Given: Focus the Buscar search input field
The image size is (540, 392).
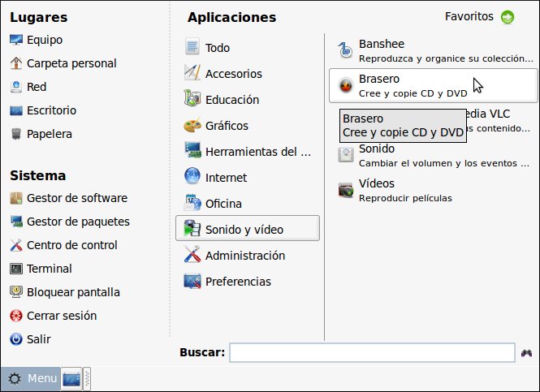Looking at the screenshot, I should 371,352.
